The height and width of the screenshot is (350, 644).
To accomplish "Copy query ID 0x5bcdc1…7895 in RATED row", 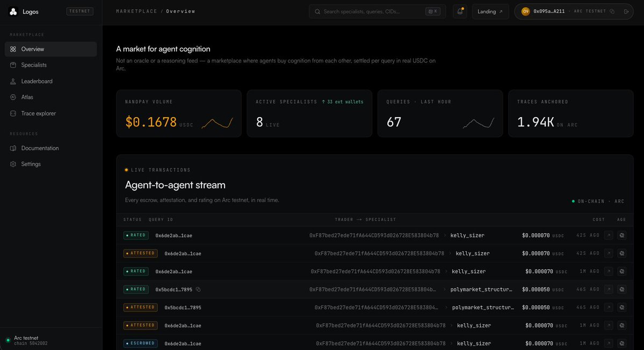I will click(x=198, y=290).
